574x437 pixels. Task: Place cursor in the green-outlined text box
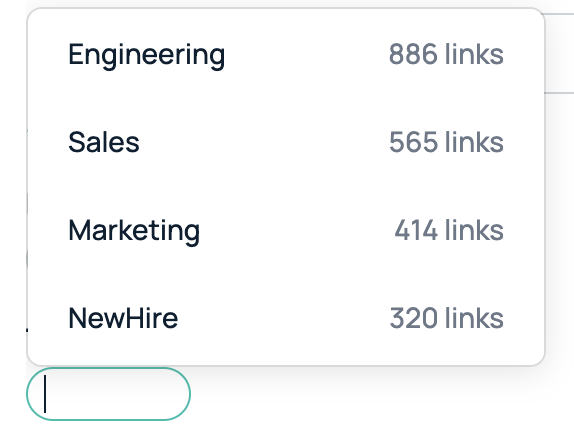(x=108, y=394)
